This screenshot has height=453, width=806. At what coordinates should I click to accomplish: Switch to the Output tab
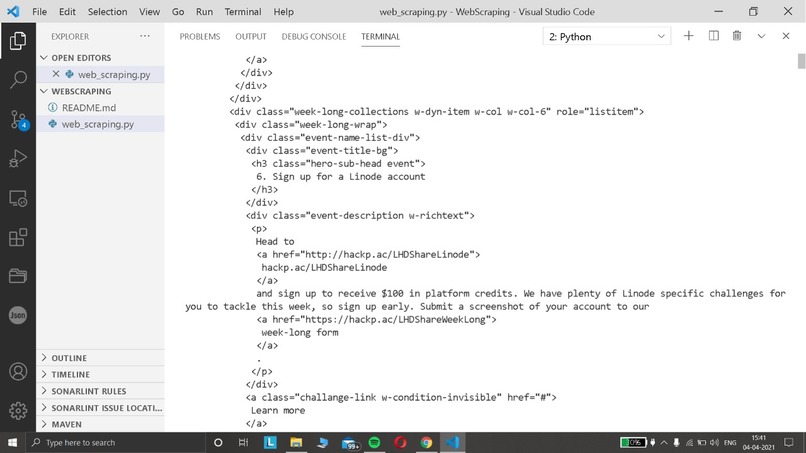tap(251, 37)
